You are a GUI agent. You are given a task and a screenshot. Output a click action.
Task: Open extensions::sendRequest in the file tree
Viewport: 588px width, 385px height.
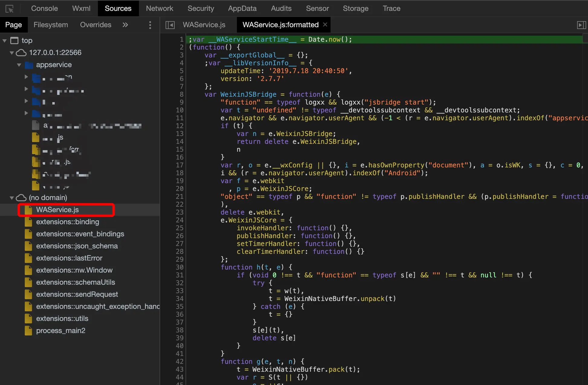coord(77,294)
